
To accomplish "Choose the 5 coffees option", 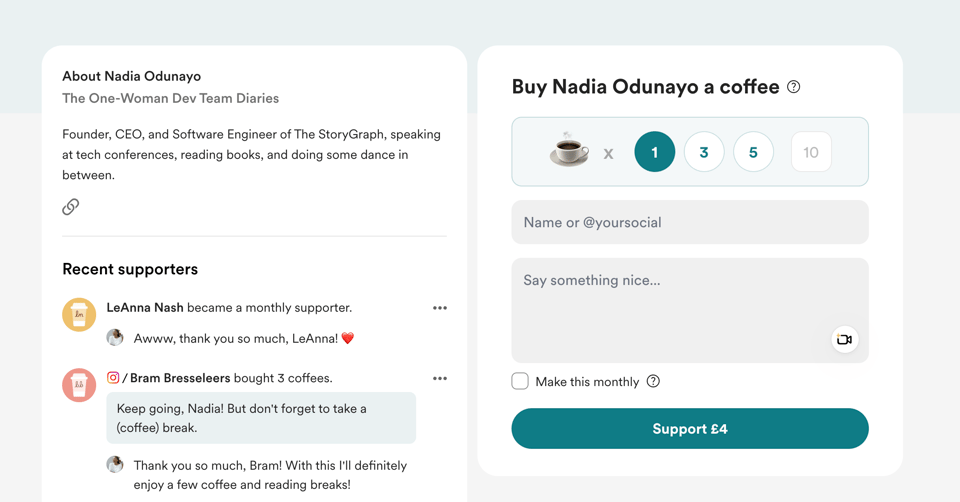I will click(753, 152).
